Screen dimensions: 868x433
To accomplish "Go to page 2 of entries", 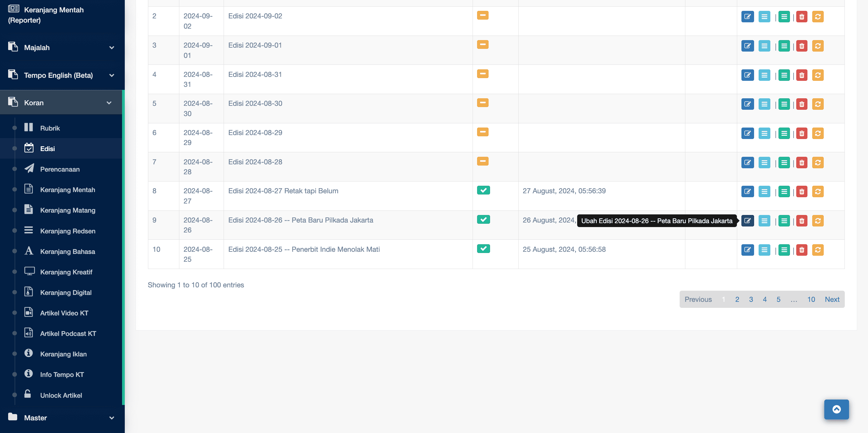I will click(737, 299).
